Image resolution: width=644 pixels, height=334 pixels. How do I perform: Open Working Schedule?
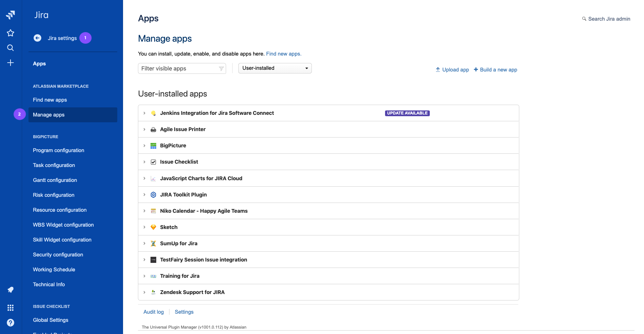coord(54,270)
